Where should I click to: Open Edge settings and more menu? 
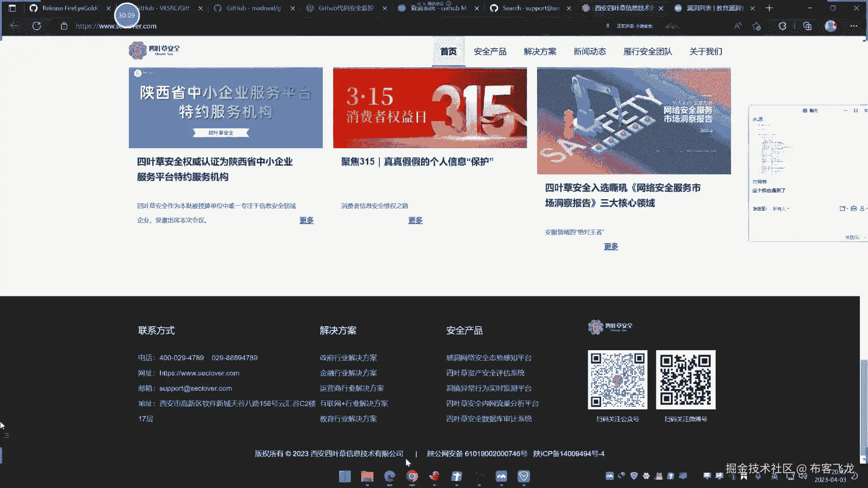click(854, 26)
